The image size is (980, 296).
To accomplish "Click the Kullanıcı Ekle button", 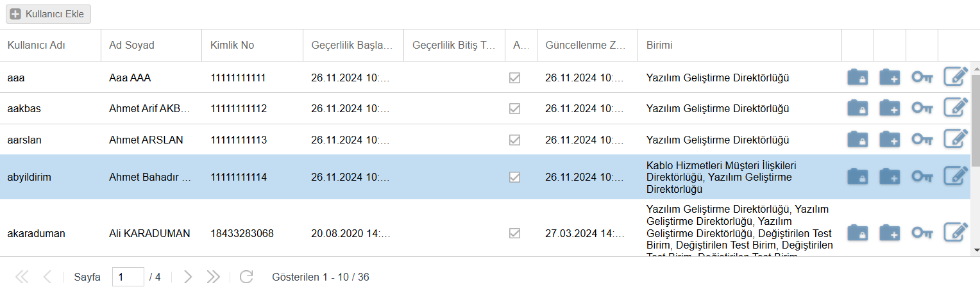I will pos(49,14).
